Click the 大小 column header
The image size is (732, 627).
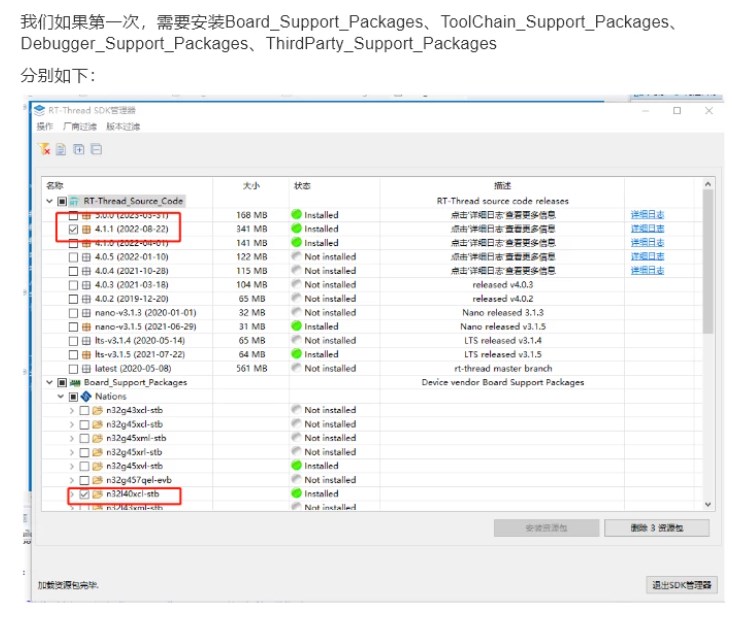[251, 186]
